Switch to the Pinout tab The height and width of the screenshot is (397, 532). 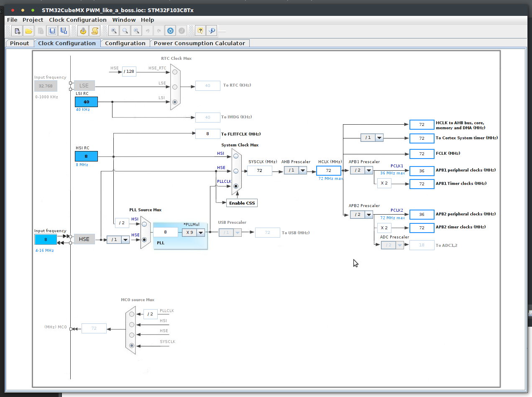pos(20,43)
